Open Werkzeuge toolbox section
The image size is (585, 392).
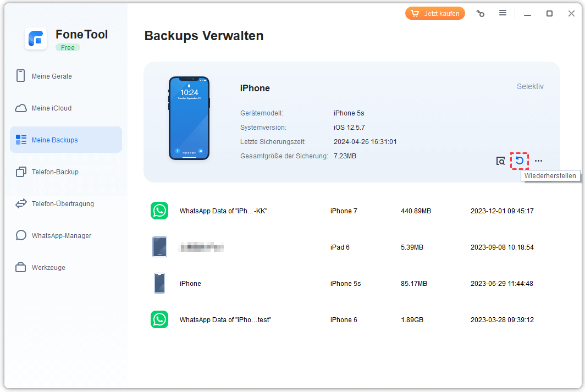click(x=48, y=268)
